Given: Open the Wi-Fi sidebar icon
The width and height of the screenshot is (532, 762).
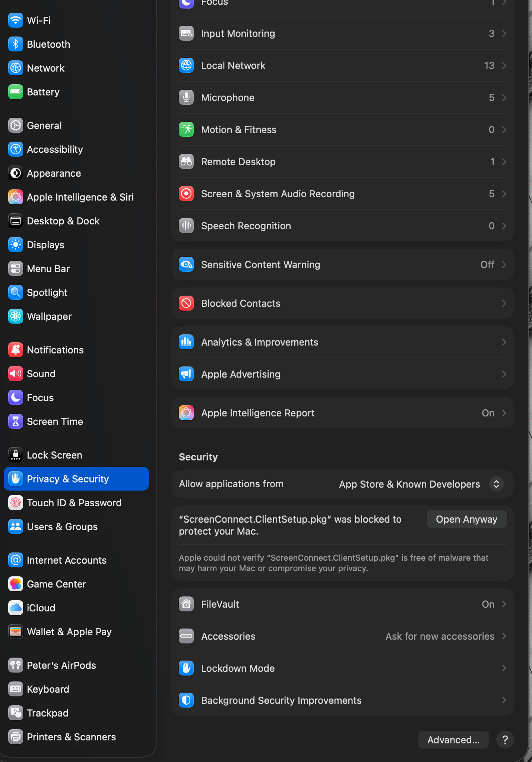Looking at the screenshot, I should [x=16, y=21].
